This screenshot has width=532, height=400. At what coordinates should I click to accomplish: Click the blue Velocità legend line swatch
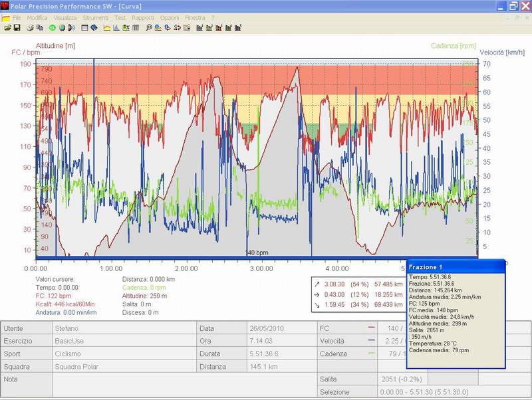(x=372, y=340)
